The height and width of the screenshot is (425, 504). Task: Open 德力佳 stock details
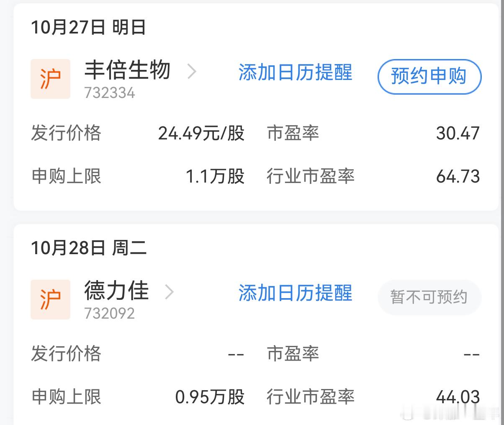[116, 292]
